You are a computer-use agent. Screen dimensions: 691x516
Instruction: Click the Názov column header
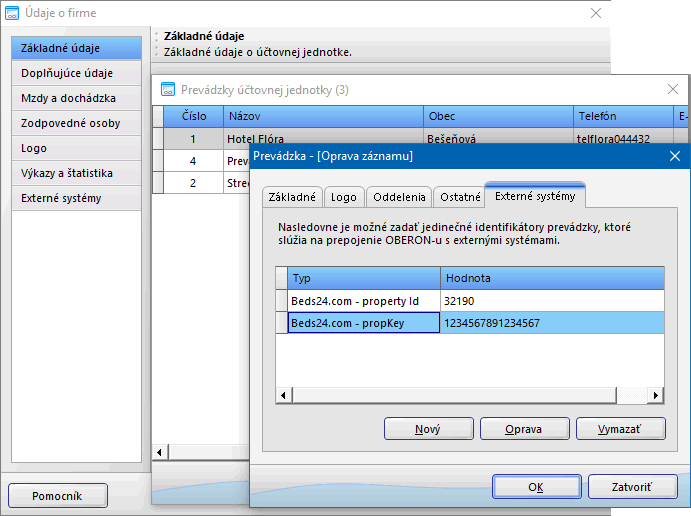322,116
